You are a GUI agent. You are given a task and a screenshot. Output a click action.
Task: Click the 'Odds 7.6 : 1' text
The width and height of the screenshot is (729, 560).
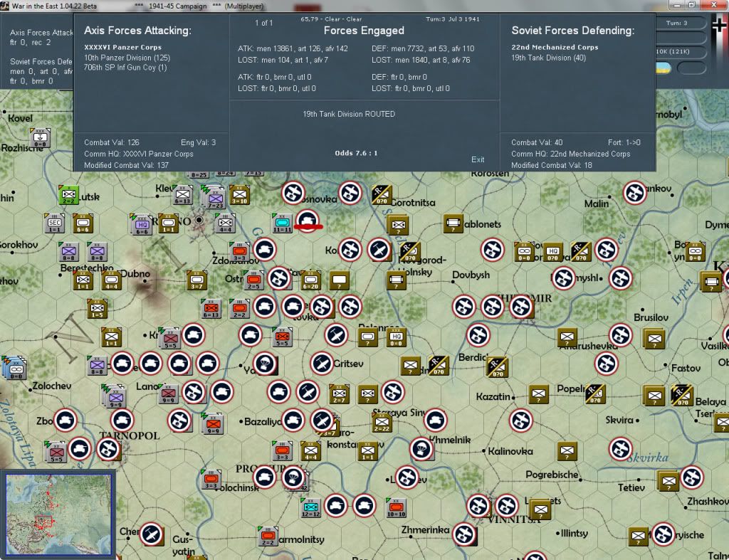click(356, 153)
